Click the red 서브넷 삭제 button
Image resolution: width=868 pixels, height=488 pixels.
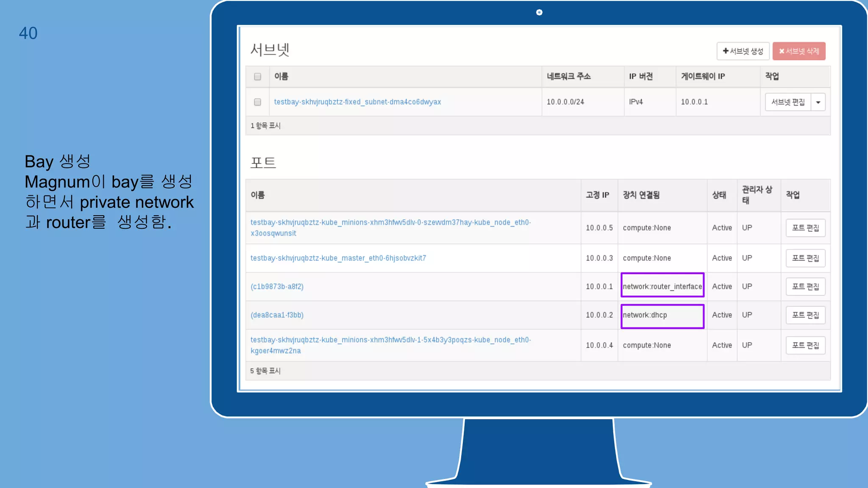(798, 51)
